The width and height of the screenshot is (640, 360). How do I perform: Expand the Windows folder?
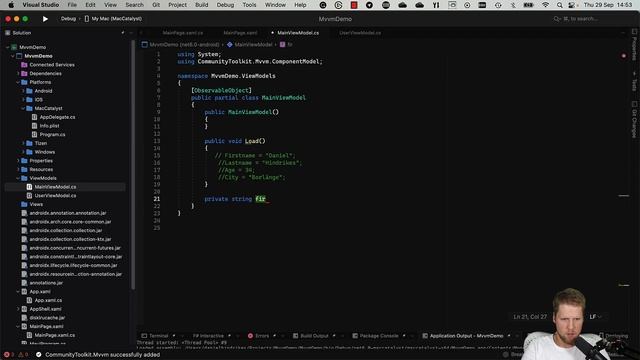point(23,152)
